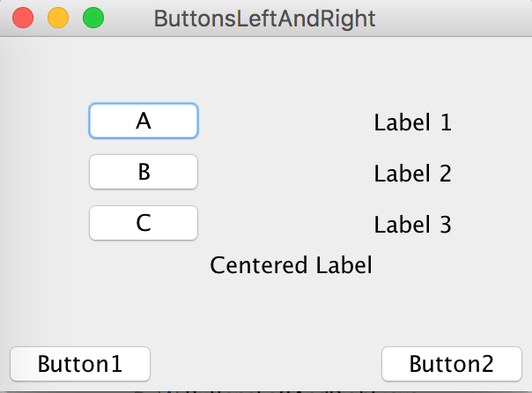Image resolution: width=532 pixels, height=393 pixels.
Task: Click the label beneath Label 3
Action: 291,264
